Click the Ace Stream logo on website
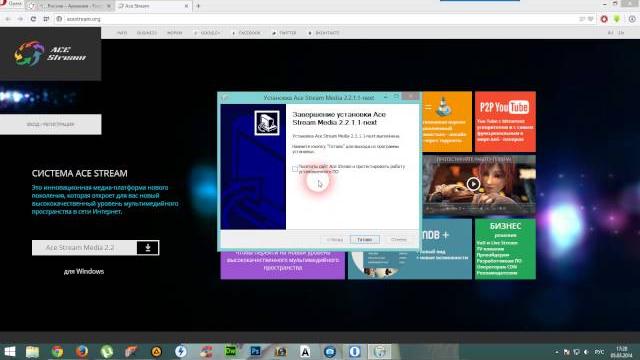 [x=50, y=53]
